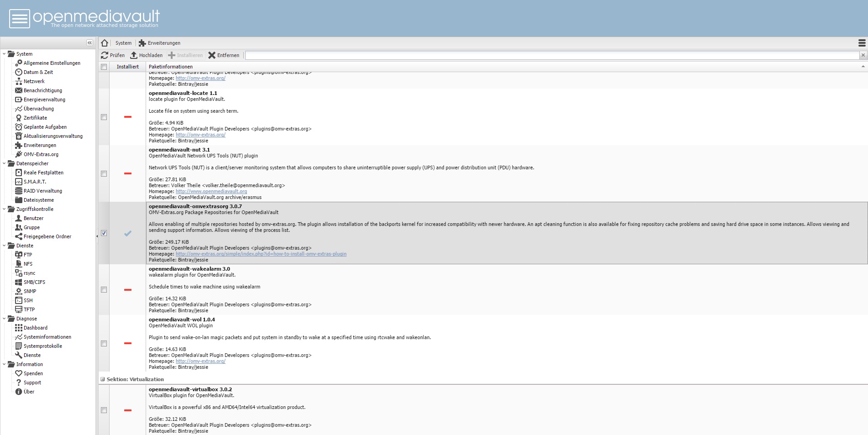Open www.openmediavault.org homepage link
This screenshot has height=435, width=868.
211,191
